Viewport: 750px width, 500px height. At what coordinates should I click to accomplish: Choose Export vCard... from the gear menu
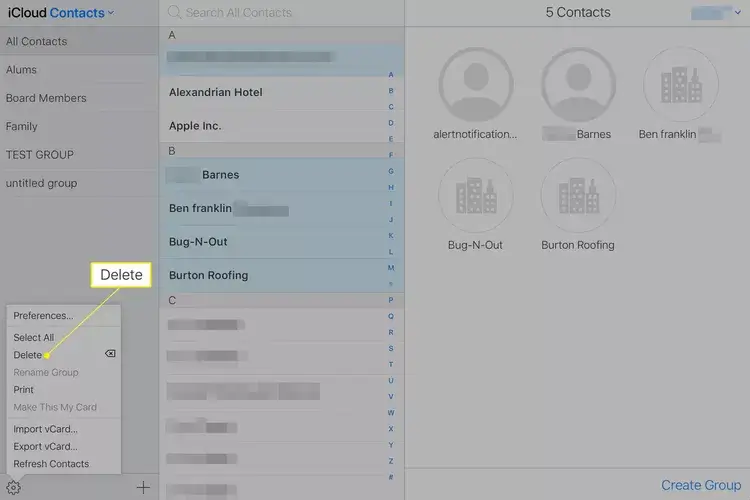point(45,446)
